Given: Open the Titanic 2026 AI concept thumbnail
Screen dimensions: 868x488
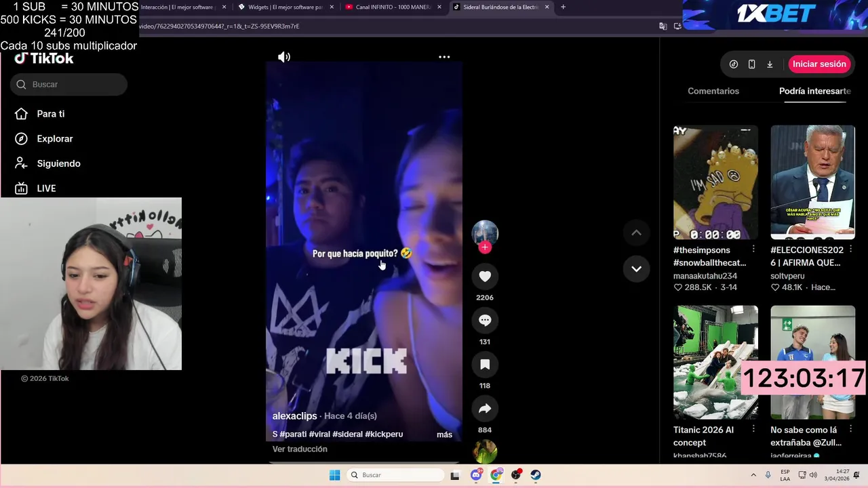Looking at the screenshot, I should [715, 362].
